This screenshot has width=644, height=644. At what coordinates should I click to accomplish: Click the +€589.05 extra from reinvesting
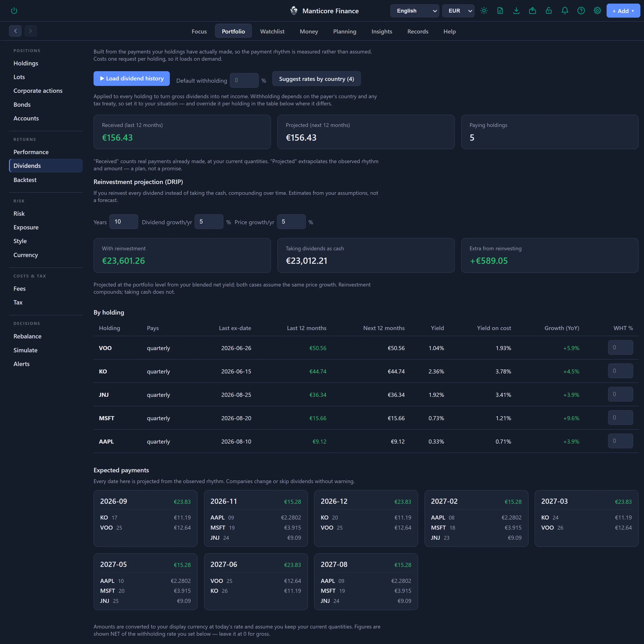[x=489, y=261]
